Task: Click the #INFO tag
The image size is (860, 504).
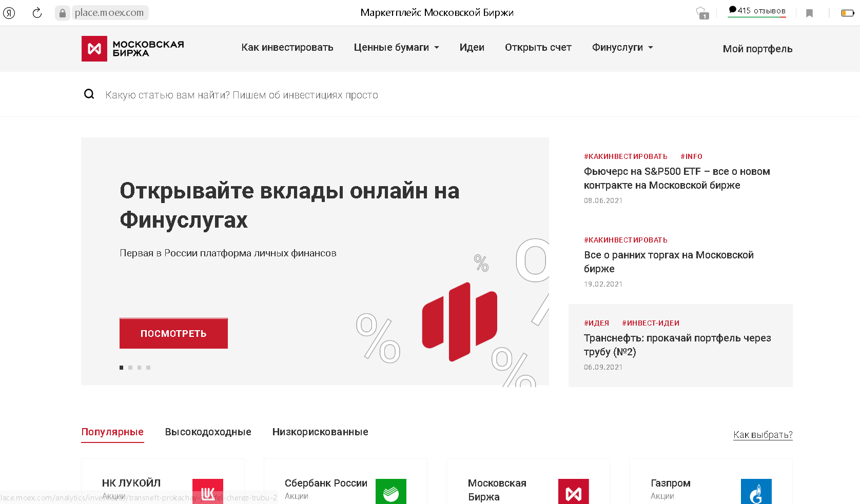Action: [x=691, y=156]
